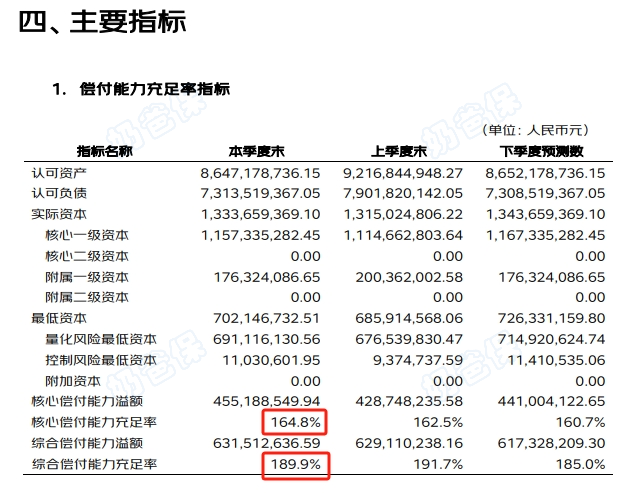Click the value 726,331,159.80

click(x=552, y=318)
